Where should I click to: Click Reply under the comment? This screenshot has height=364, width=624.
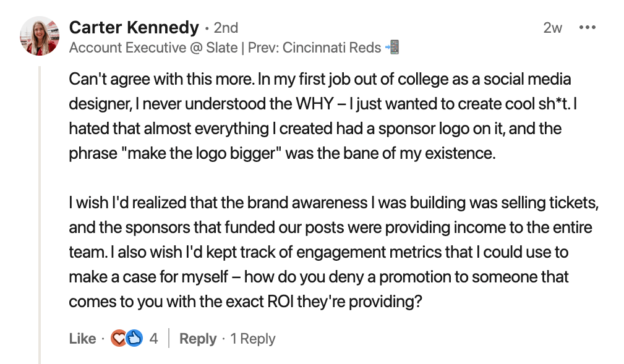point(198,339)
